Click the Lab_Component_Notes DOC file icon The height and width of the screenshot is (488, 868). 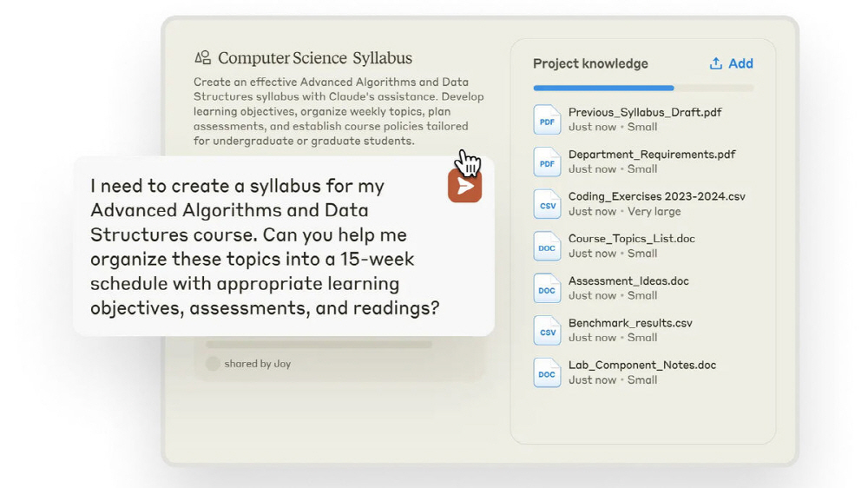point(547,373)
